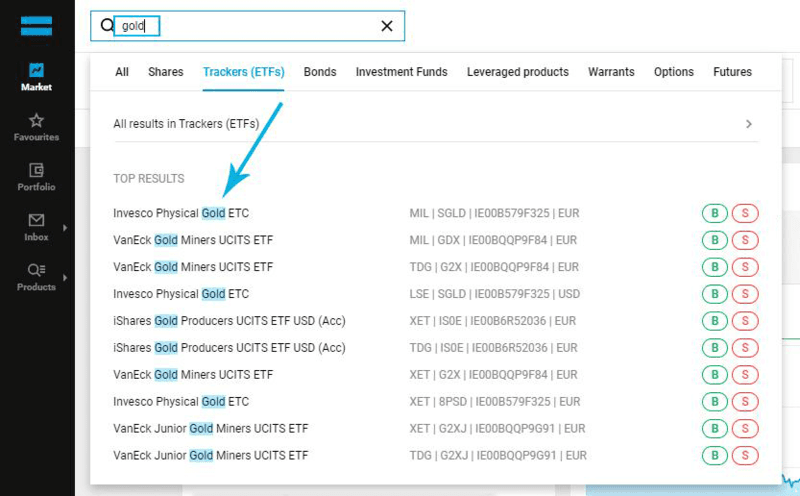
Task: Buy iShares Gold Producers XET IS0E
Action: pos(715,321)
